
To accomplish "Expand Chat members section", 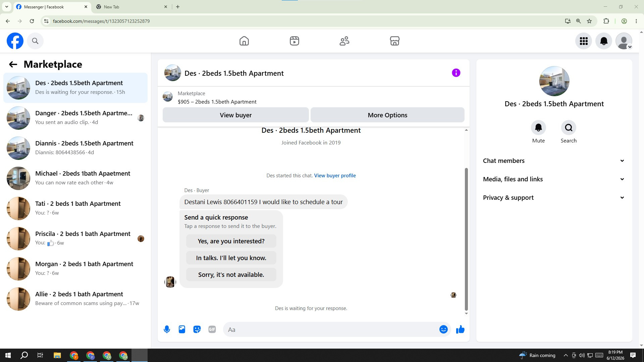I will pyautogui.click(x=554, y=161).
